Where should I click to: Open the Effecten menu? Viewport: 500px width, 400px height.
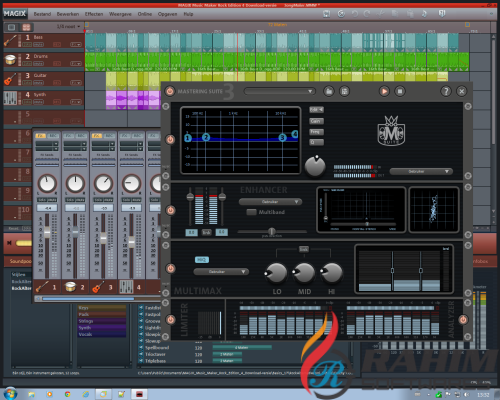94,14
